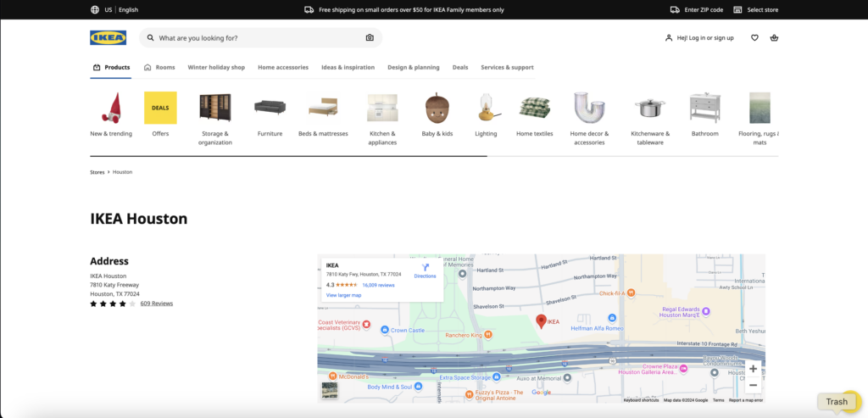Open the Deals menu item
The width and height of the screenshot is (868, 418).
click(x=460, y=68)
